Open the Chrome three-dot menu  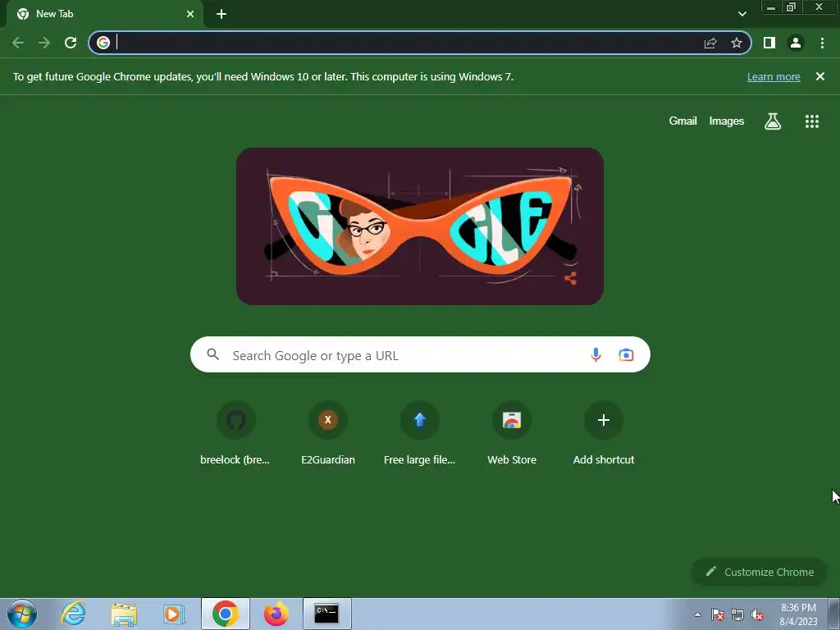[x=822, y=43]
